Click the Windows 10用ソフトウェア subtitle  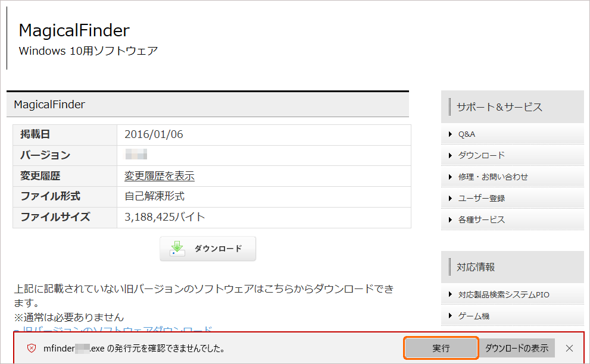coord(89,51)
